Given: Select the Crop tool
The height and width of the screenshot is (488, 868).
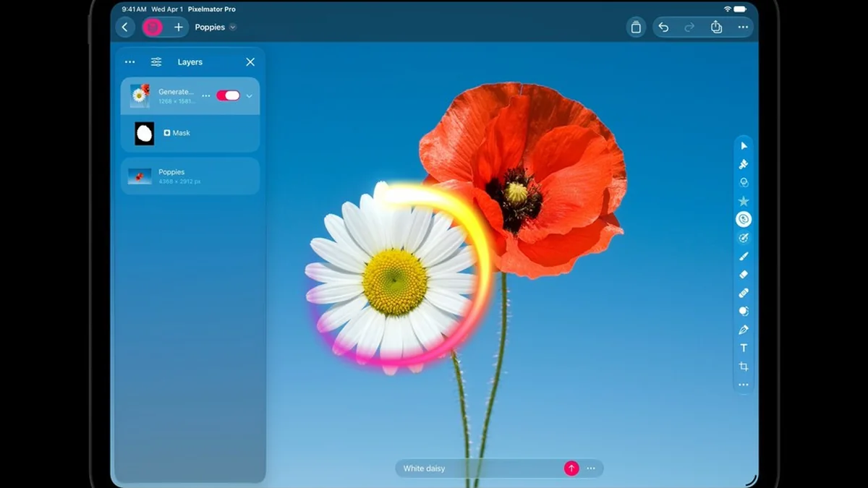Looking at the screenshot, I should tap(744, 367).
